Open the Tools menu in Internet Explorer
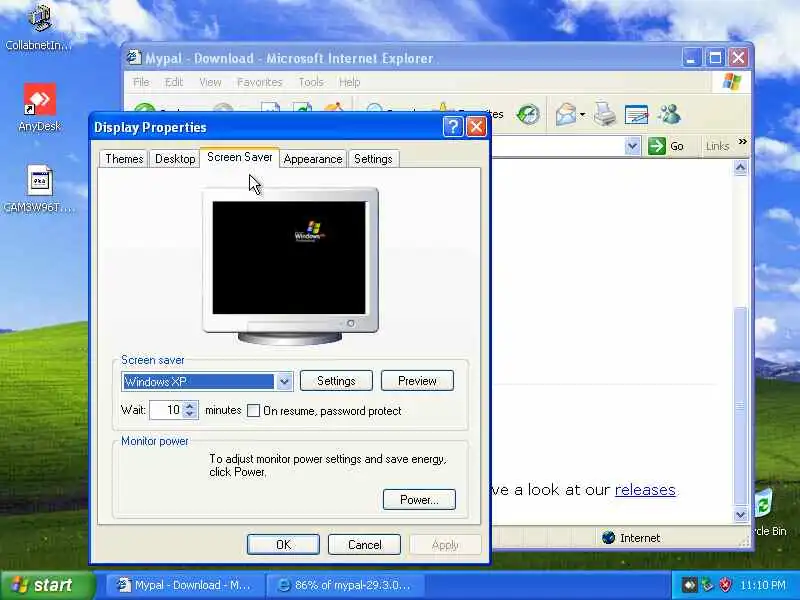Image resolution: width=800 pixels, height=600 pixels. pyautogui.click(x=311, y=82)
